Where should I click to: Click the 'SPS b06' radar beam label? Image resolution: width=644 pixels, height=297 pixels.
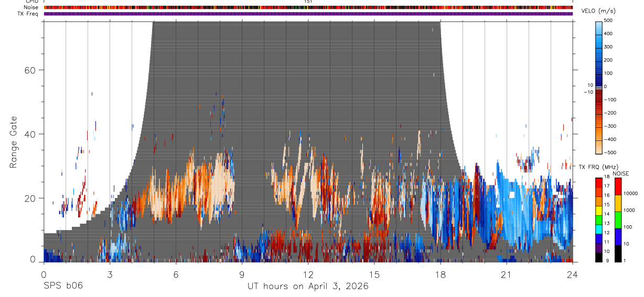click(63, 286)
